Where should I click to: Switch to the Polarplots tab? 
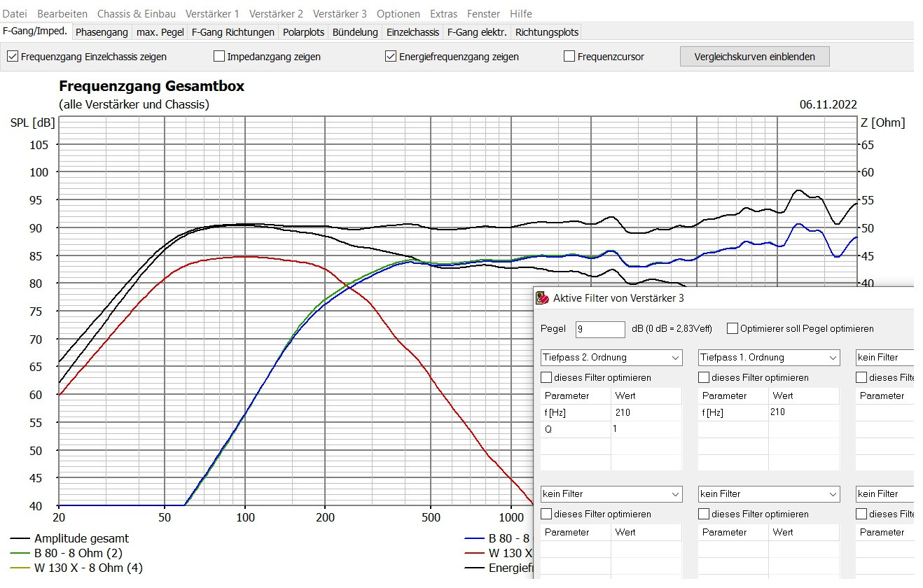[x=303, y=32]
